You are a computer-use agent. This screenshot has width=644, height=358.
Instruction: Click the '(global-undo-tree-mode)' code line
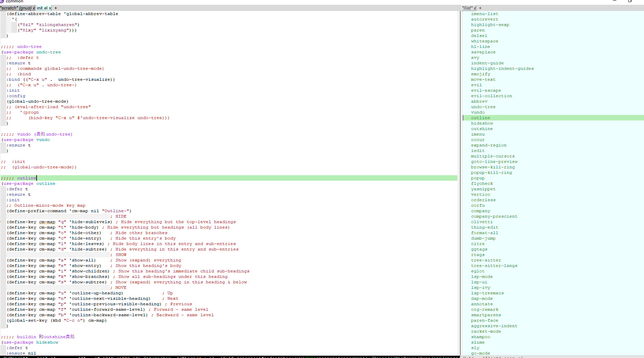click(38, 101)
